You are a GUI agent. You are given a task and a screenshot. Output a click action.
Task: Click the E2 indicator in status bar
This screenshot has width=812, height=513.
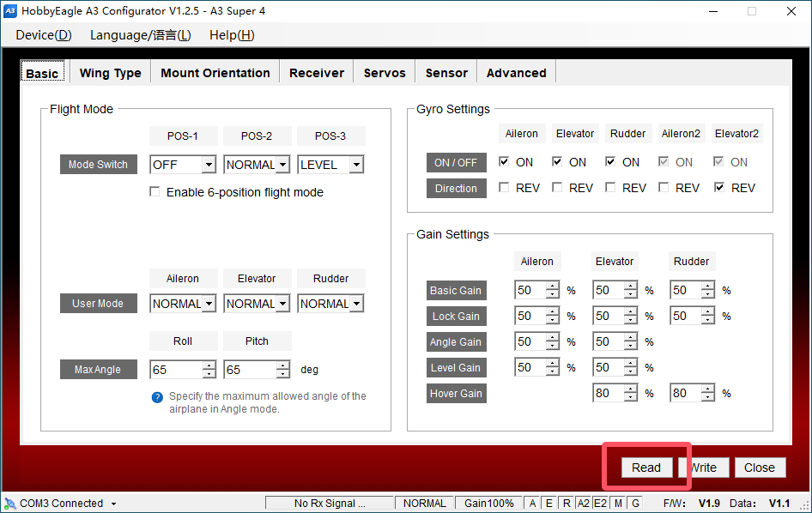(x=600, y=504)
